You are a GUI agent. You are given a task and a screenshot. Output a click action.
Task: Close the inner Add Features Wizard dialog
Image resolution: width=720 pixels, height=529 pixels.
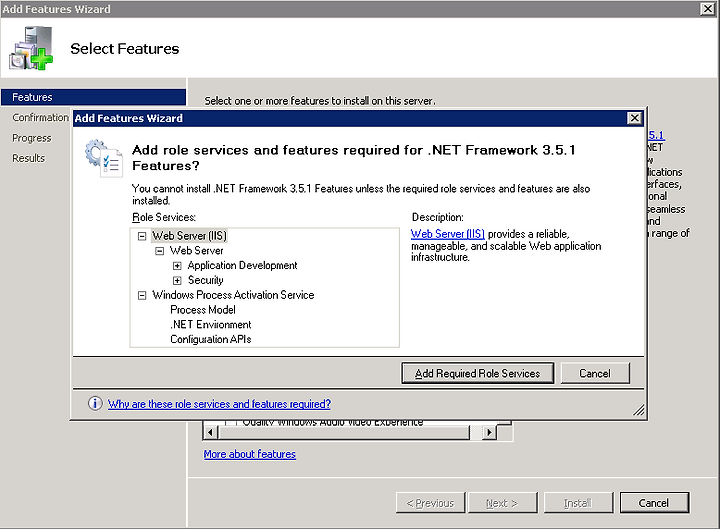(634, 118)
